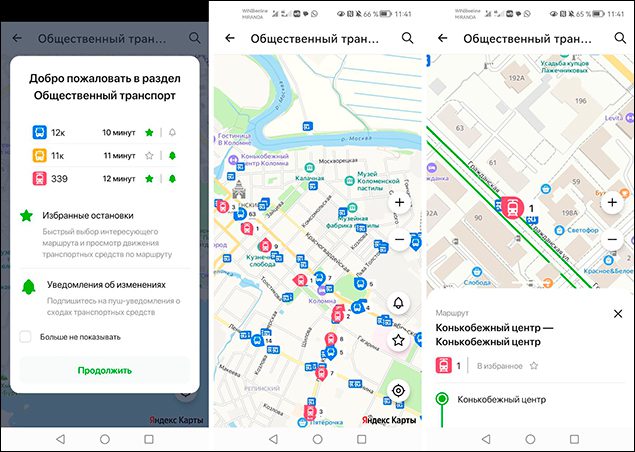Viewport: 635px width, 452px height.
Task: Tap Пятерочка shop marker on map
Action: point(302,423)
